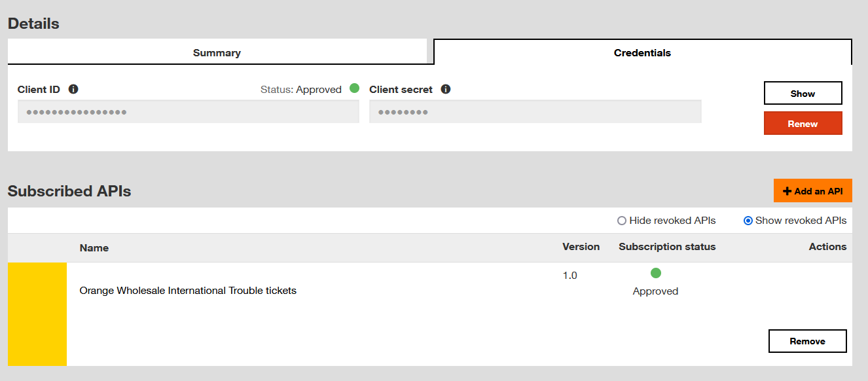This screenshot has width=868, height=381.
Task: Click the Version column header
Action: pyautogui.click(x=581, y=247)
